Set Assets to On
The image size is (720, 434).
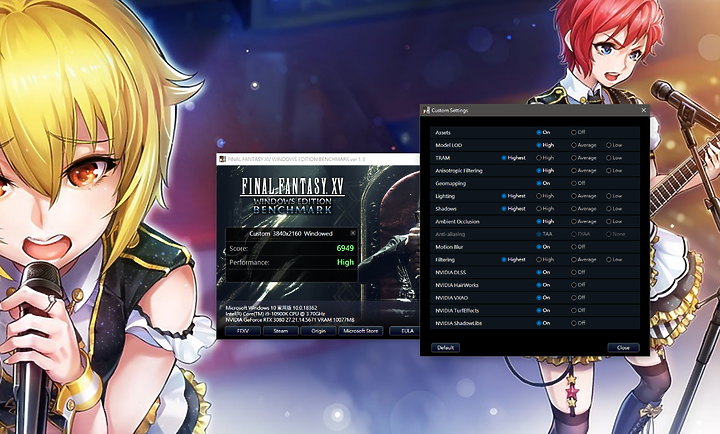click(543, 132)
